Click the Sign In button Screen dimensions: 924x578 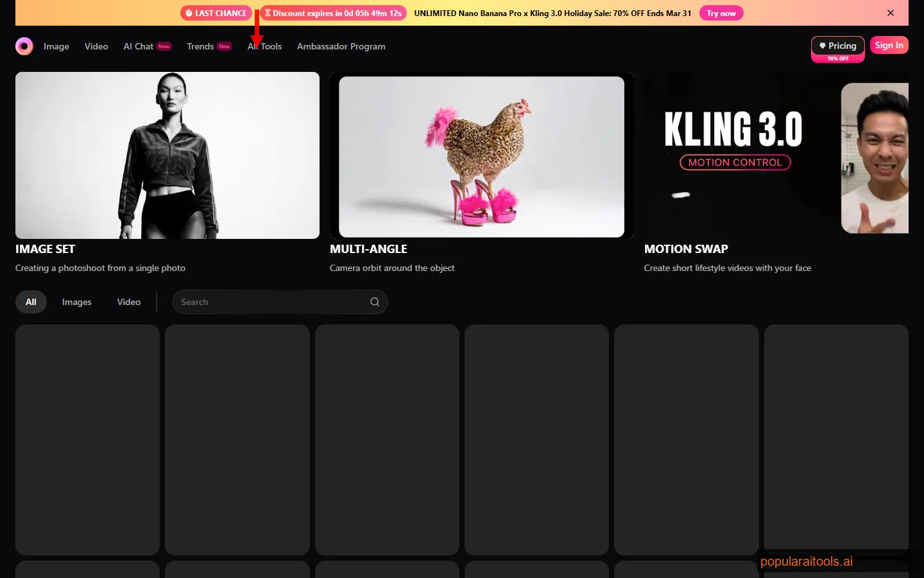coord(889,45)
